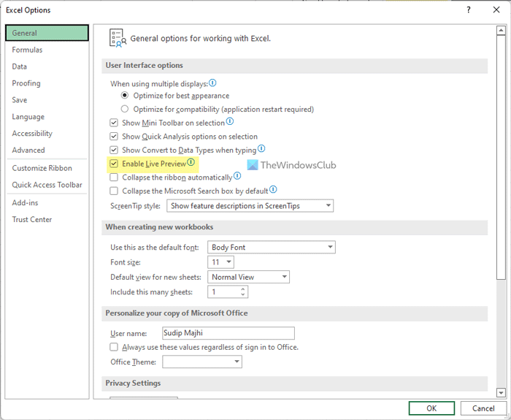Open the default font dropdown
The width and height of the screenshot is (511, 420).
tap(272, 247)
